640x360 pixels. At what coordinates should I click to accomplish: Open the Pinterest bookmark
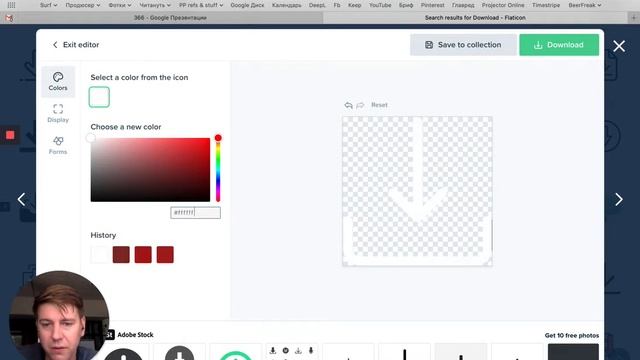[433, 5]
